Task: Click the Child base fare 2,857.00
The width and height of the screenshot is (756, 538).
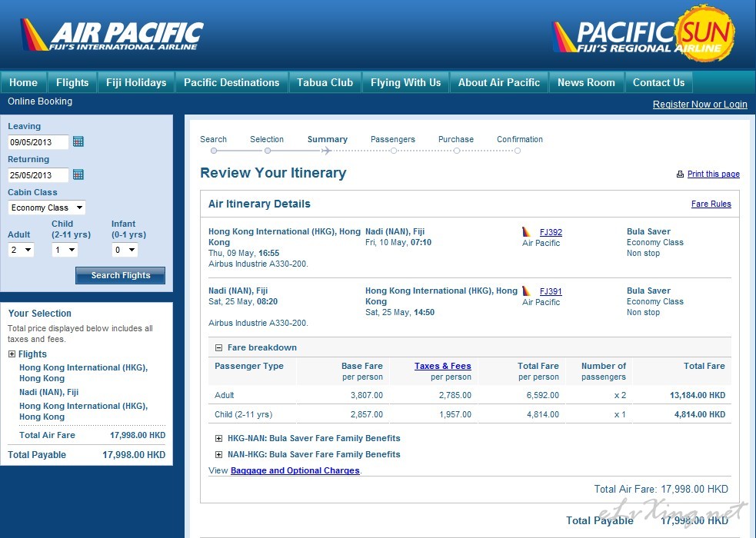Action: point(367,415)
